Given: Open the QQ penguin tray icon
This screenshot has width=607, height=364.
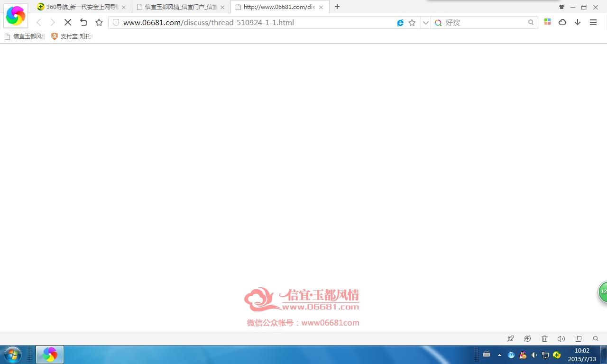Looking at the screenshot, I should (x=523, y=355).
